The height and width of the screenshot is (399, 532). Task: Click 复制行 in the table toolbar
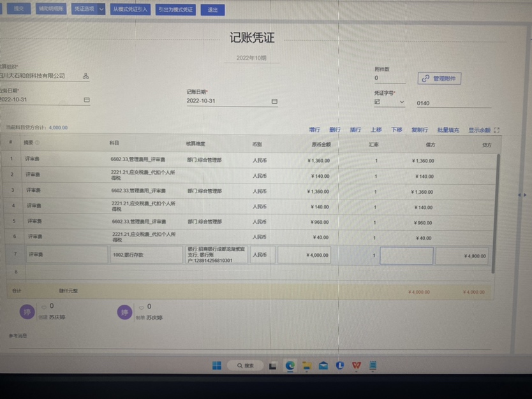tap(419, 130)
